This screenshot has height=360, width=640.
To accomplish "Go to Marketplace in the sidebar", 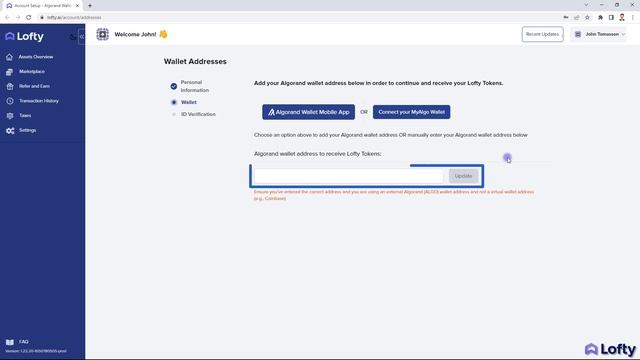I will click(32, 71).
